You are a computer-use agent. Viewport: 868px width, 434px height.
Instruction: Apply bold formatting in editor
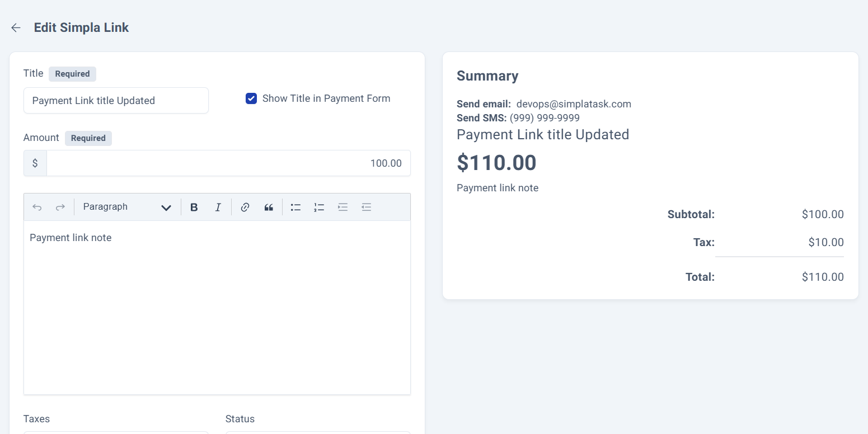[194, 207]
